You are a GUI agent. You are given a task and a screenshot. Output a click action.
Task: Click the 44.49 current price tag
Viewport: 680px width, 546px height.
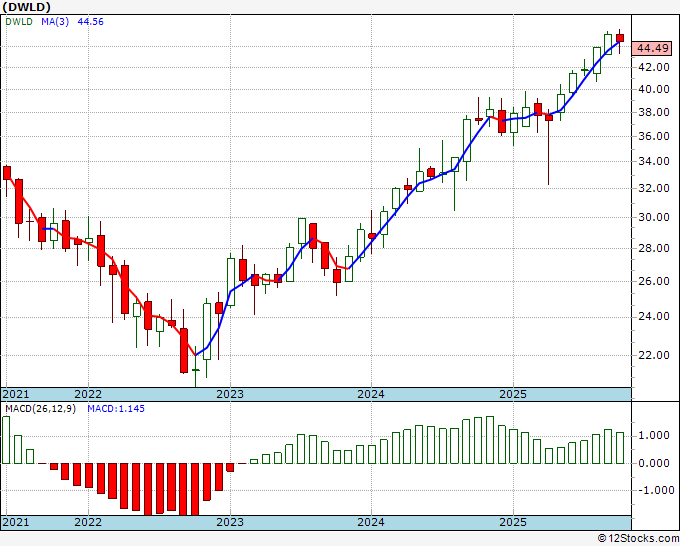[x=653, y=48]
